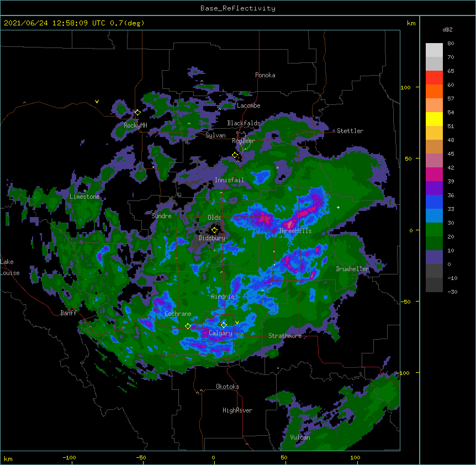Screen dimensions: 476x465
Task: Click the Strathmore label
Action: click(285, 336)
